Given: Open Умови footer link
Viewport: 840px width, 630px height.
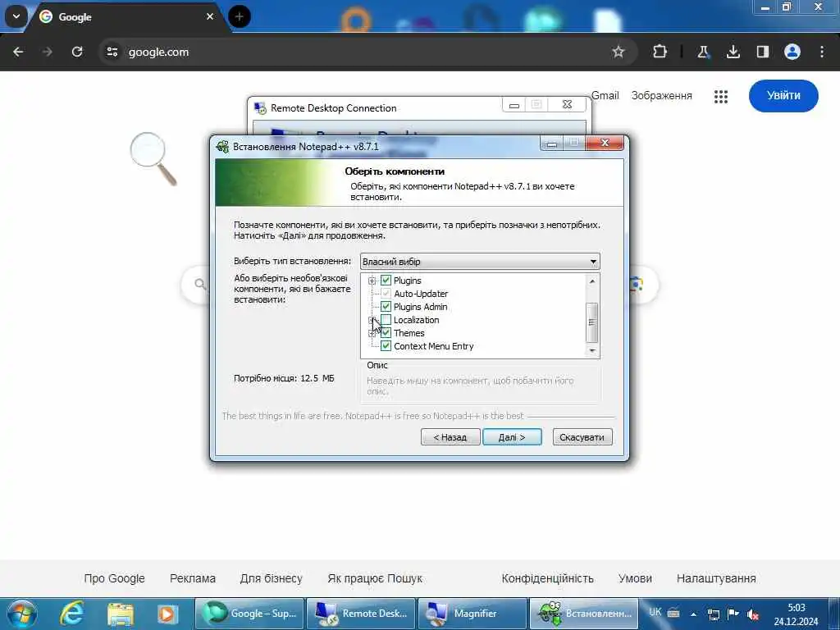Looking at the screenshot, I should click(x=635, y=578).
